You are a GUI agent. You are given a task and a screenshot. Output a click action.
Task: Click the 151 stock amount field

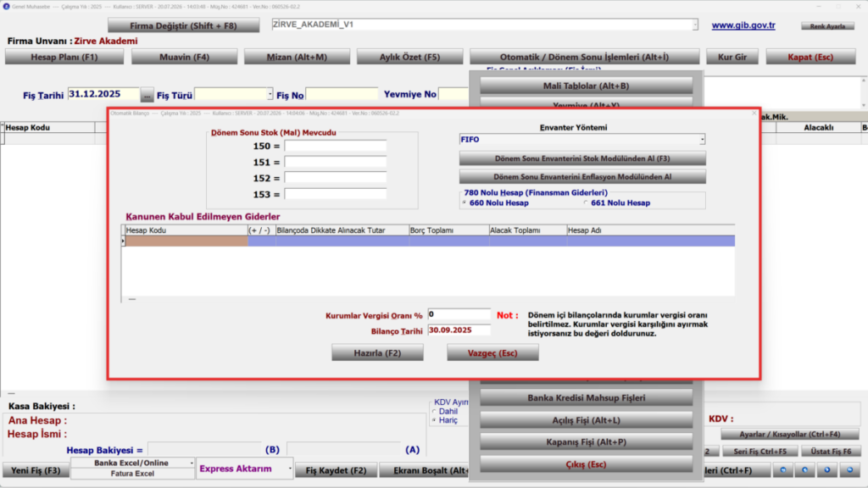click(336, 162)
